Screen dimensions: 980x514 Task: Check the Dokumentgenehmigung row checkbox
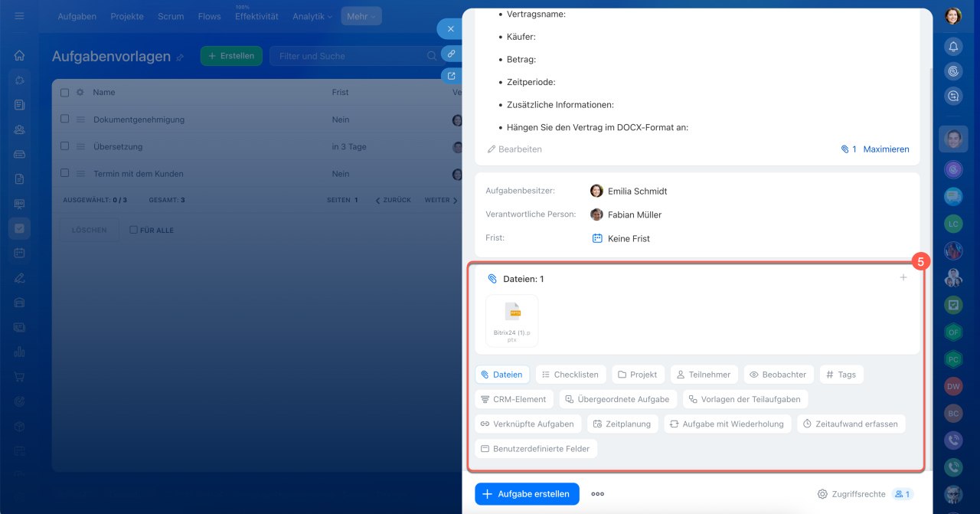64,119
